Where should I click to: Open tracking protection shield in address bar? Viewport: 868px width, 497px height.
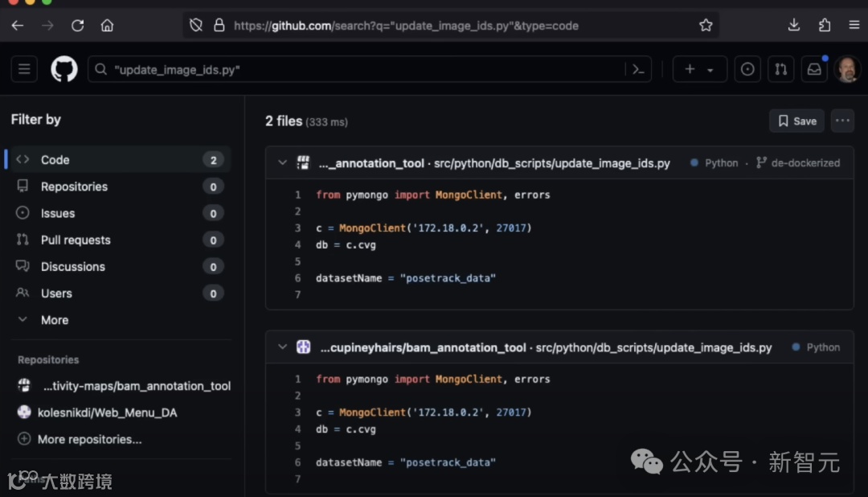click(196, 26)
